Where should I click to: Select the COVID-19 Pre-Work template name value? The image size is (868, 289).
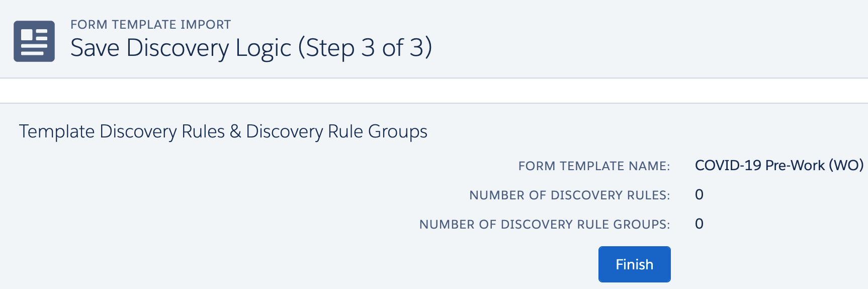(760, 166)
